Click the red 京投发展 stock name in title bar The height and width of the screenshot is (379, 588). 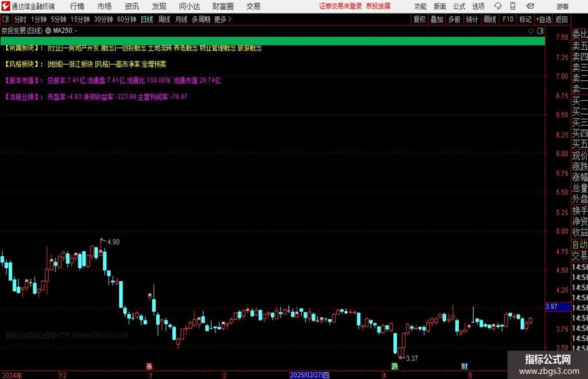(378, 6)
